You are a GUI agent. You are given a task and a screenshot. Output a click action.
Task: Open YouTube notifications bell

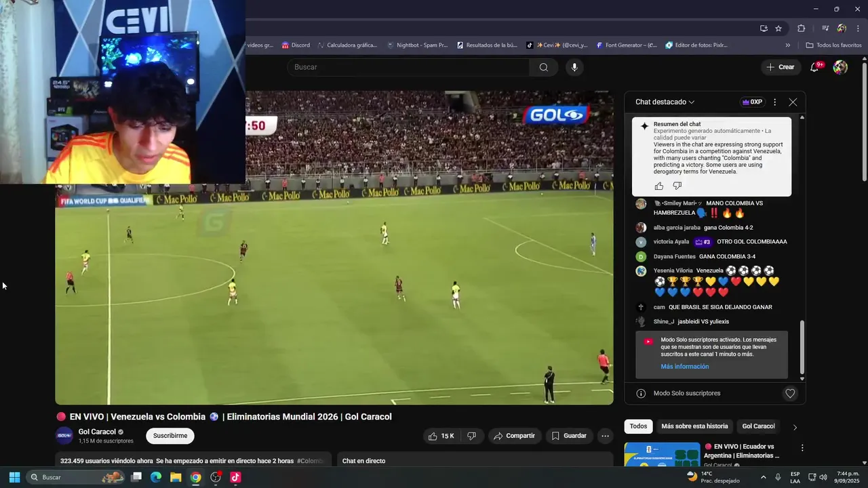coord(815,67)
